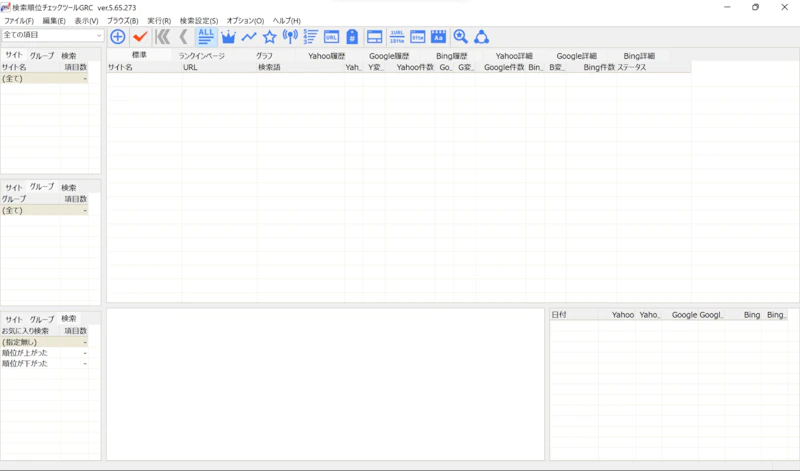Sort by the Google件数 column header
Screen dimensions: 800x471
coord(501,67)
